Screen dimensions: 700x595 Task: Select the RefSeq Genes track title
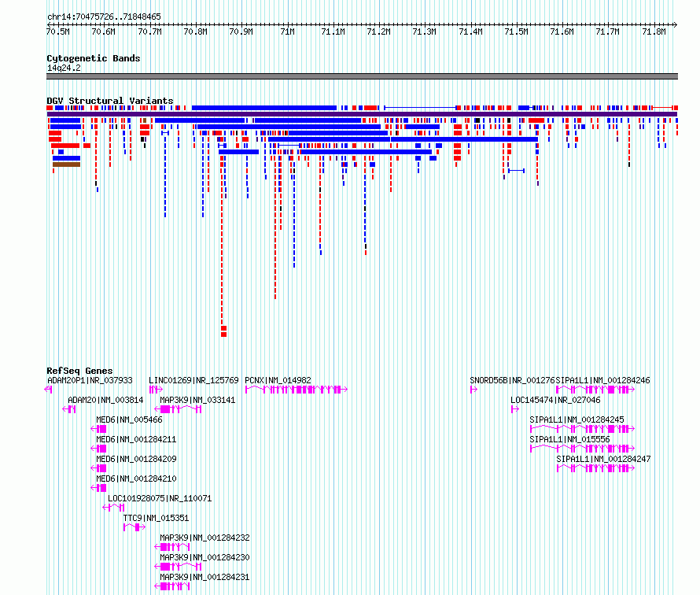[79, 371]
